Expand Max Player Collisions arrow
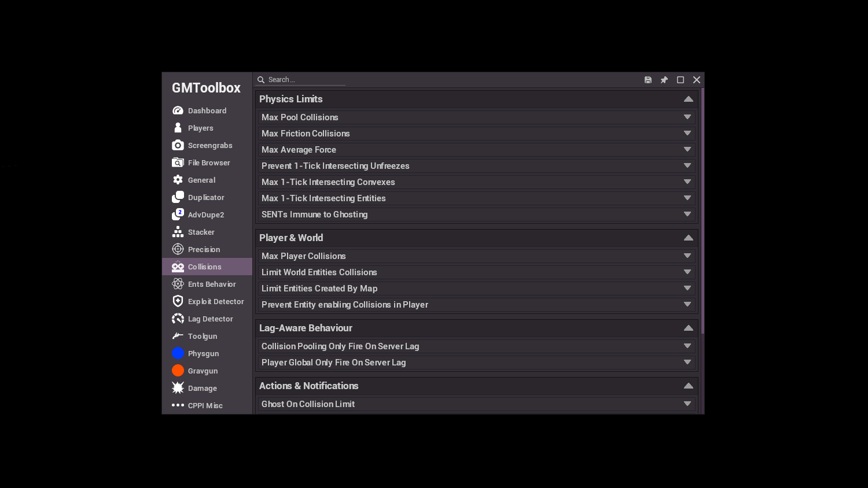 tap(687, 256)
